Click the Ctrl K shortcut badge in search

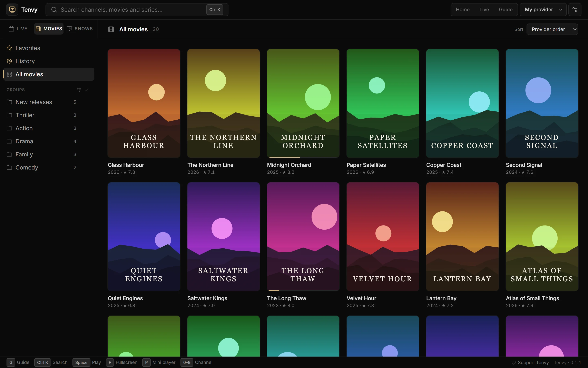click(x=215, y=9)
